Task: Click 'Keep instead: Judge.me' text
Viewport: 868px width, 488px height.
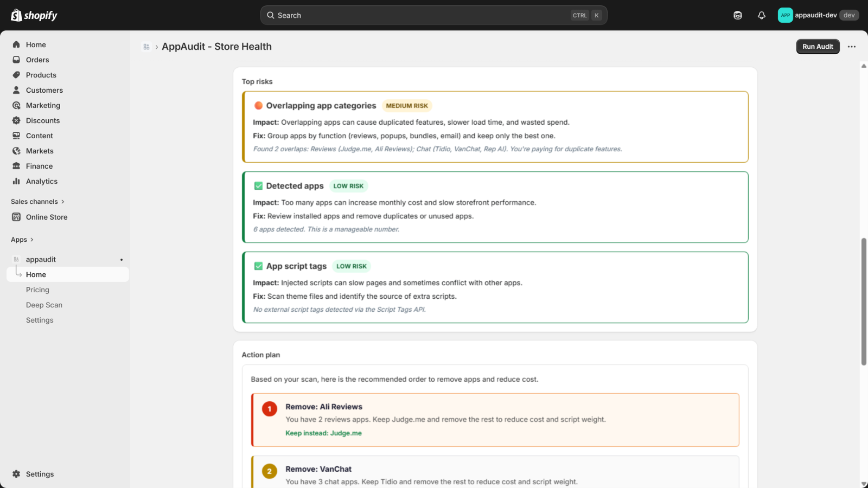Action: click(323, 433)
